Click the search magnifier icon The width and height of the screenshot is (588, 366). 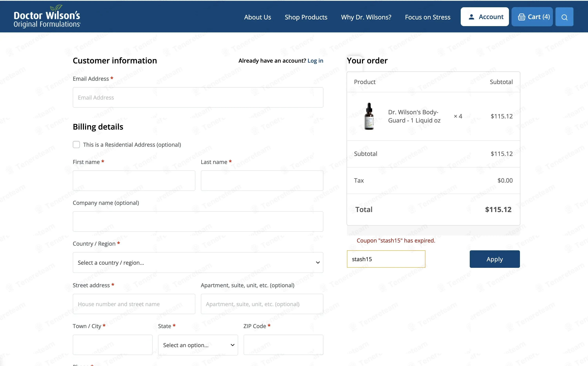pyautogui.click(x=564, y=17)
